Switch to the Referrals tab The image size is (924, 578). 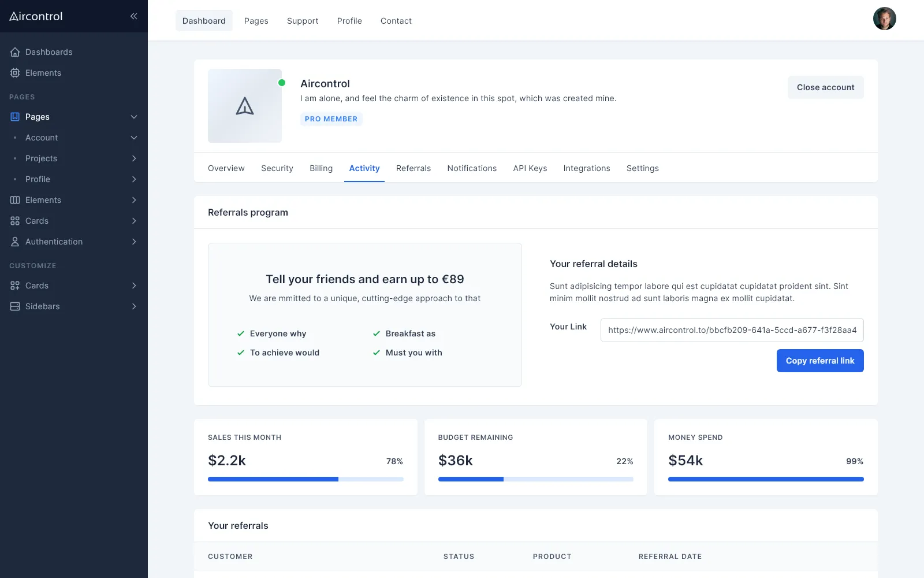[413, 168]
